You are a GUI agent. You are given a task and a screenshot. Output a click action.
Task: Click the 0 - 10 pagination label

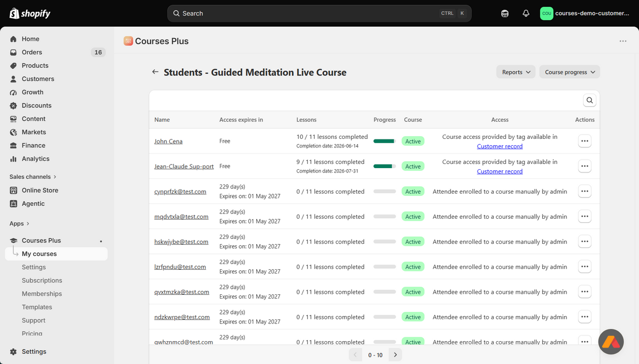(375, 355)
